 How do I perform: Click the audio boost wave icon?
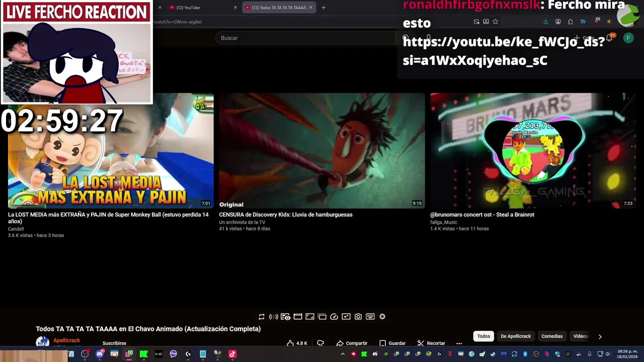pyautogui.click(x=274, y=317)
